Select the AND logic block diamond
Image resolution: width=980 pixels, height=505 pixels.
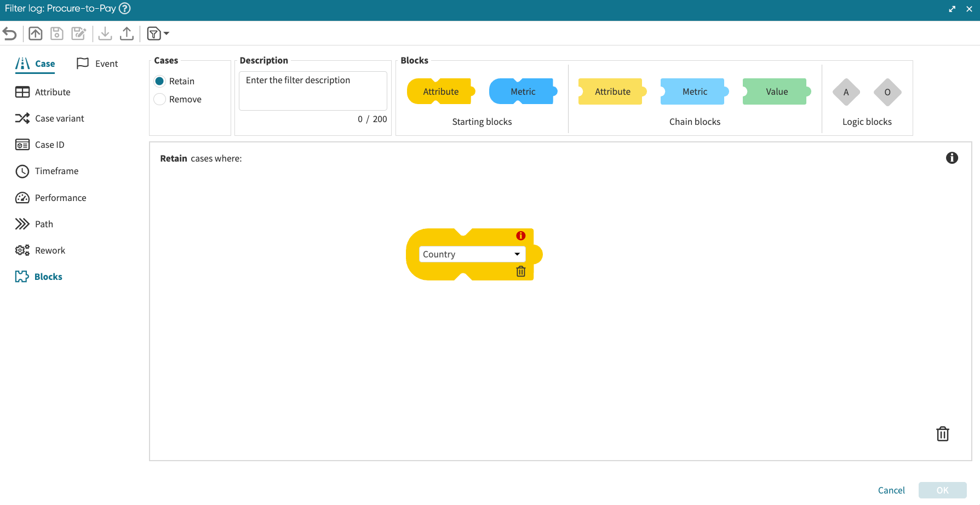(x=846, y=92)
